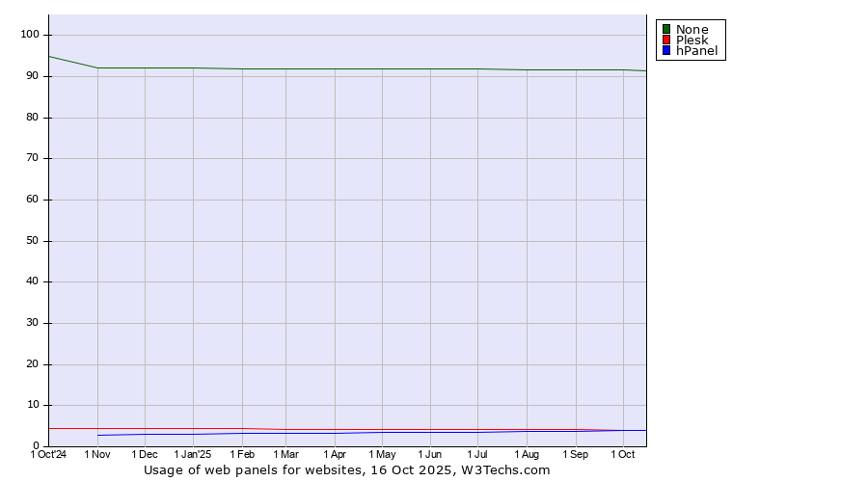Click the '1 Mar' x-axis label

pos(285,454)
